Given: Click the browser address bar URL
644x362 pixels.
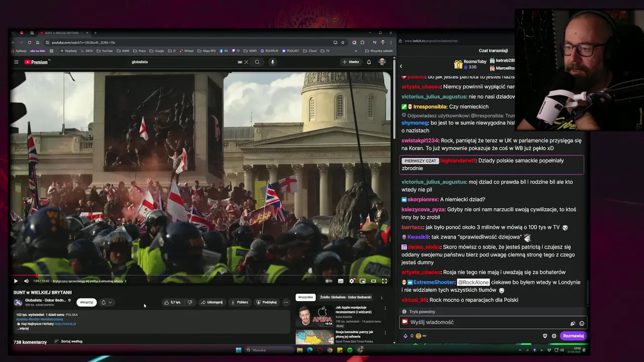Looking at the screenshot, I should 83,42.
